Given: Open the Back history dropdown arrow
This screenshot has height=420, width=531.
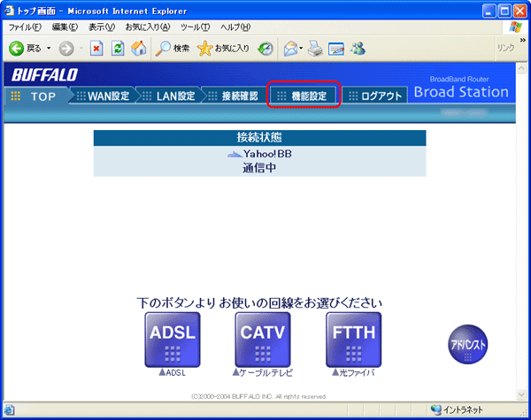Looking at the screenshot, I should (49, 49).
